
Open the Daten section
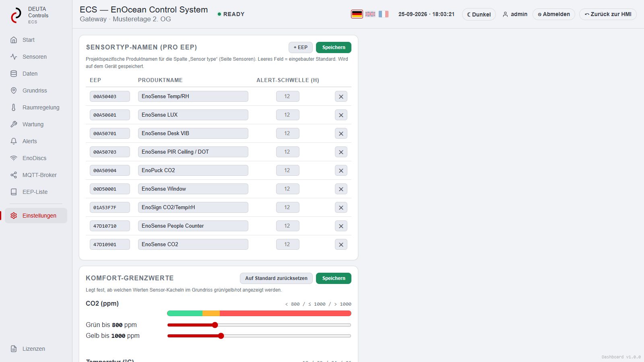(x=36, y=74)
